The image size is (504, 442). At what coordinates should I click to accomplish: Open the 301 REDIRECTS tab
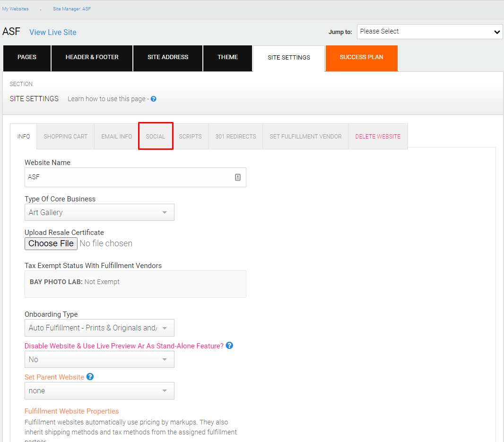click(235, 136)
